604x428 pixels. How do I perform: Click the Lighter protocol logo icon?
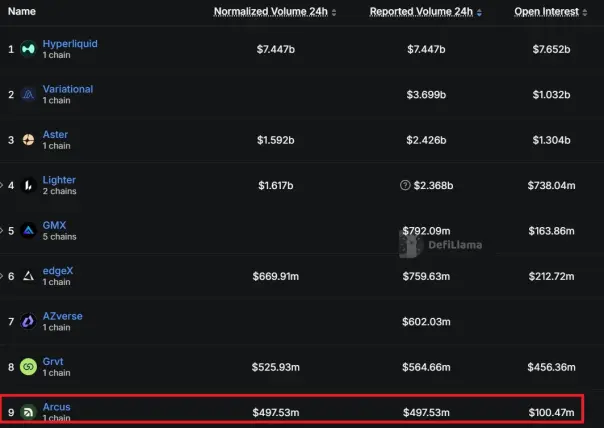28,185
